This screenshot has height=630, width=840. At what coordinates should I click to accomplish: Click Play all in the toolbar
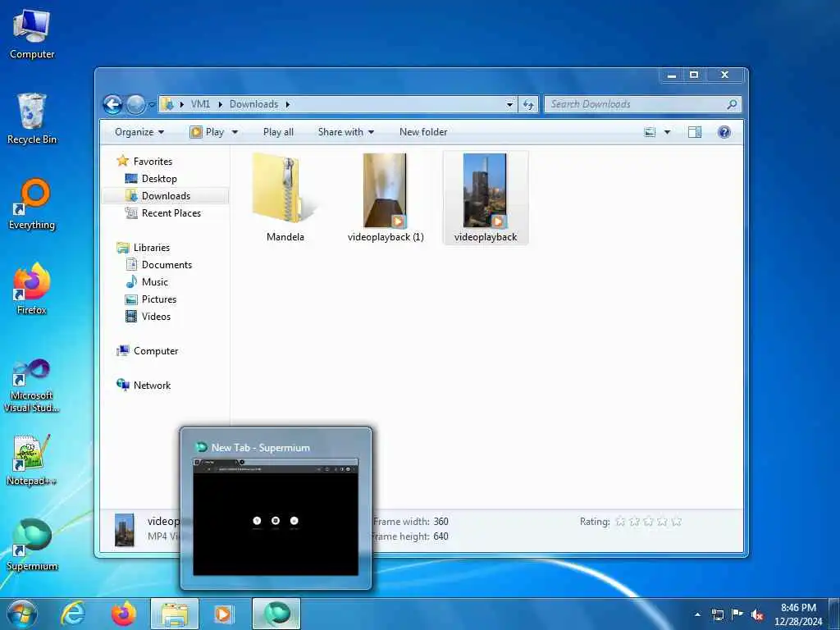pyautogui.click(x=278, y=132)
